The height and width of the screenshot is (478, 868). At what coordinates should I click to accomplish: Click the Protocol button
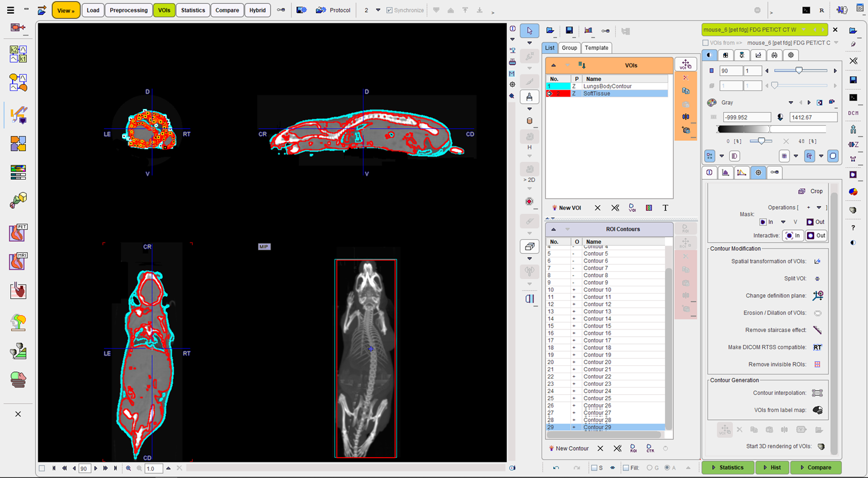pyautogui.click(x=333, y=10)
